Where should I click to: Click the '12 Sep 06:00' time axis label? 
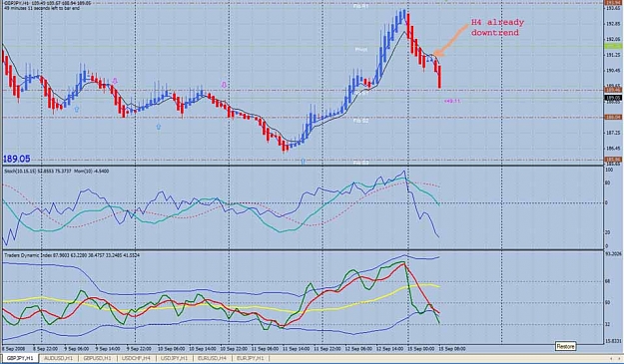[x=358, y=349]
